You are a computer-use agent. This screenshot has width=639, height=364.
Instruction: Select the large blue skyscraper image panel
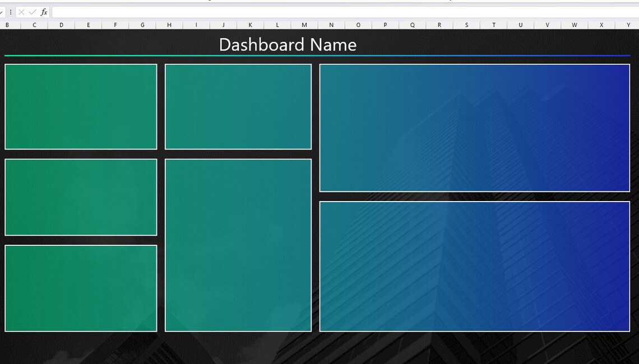(475, 127)
